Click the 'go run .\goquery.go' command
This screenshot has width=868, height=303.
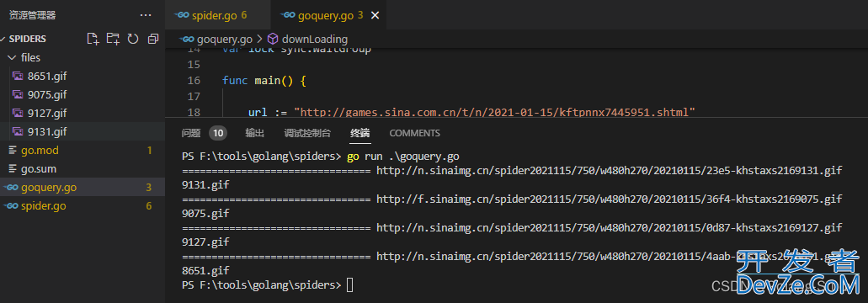click(x=403, y=156)
